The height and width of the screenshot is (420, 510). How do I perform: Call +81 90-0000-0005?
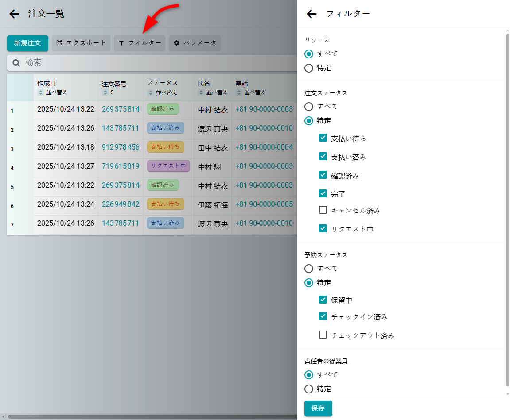(264, 204)
